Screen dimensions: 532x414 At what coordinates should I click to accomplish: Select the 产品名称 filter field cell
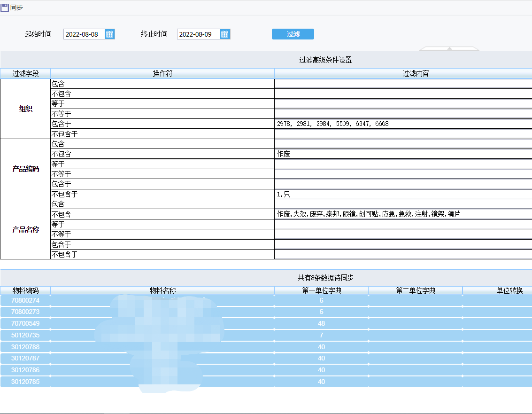[x=25, y=229]
